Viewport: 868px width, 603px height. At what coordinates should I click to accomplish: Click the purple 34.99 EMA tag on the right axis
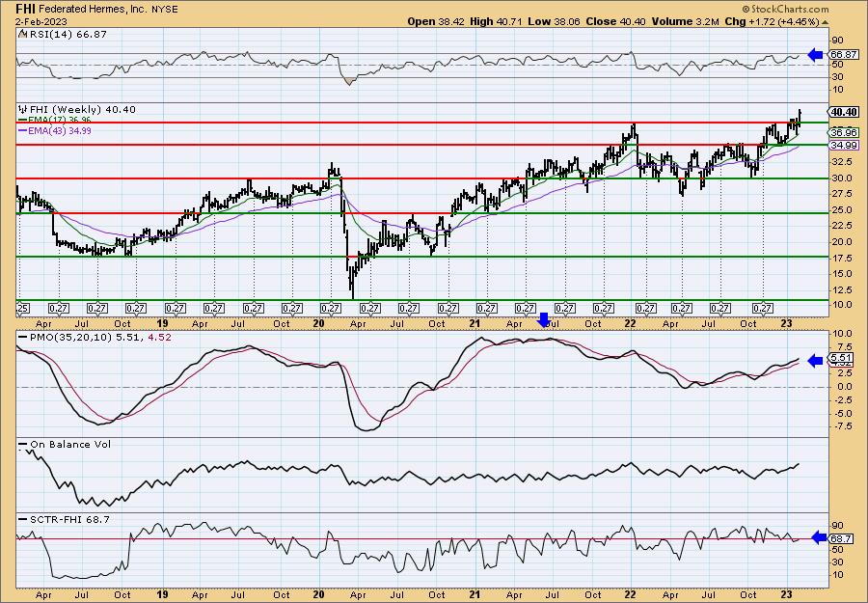click(845, 145)
